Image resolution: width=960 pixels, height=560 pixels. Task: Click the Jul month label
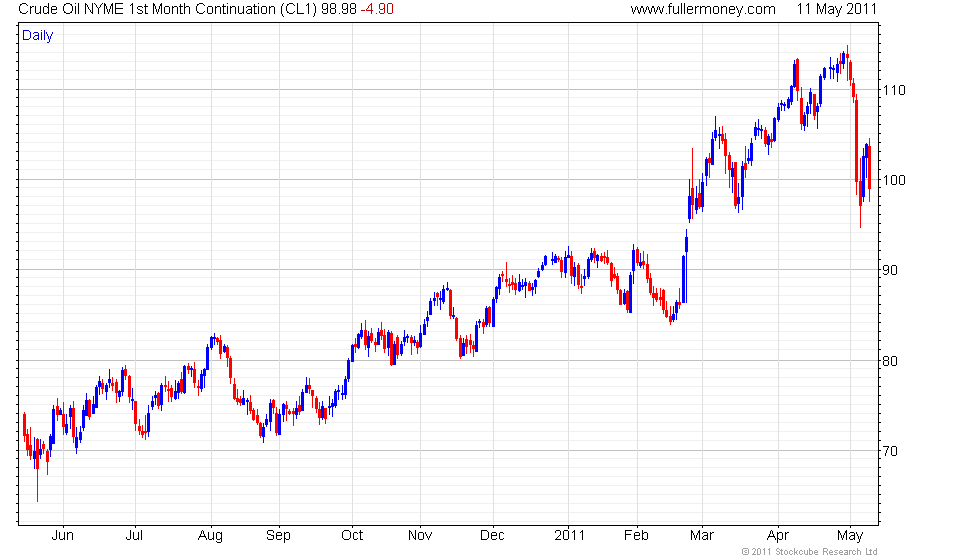tap(134, 536)
